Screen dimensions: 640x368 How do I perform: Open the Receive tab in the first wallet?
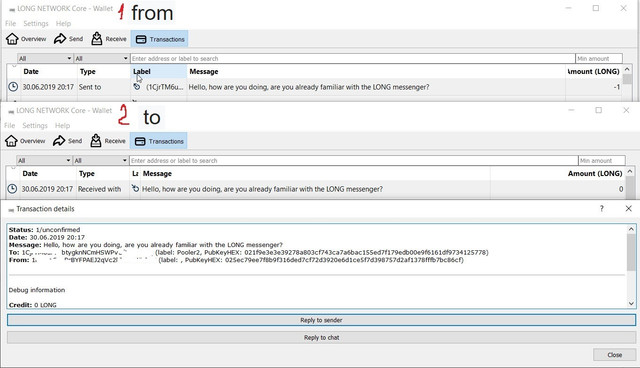click(x=109, y=39)
